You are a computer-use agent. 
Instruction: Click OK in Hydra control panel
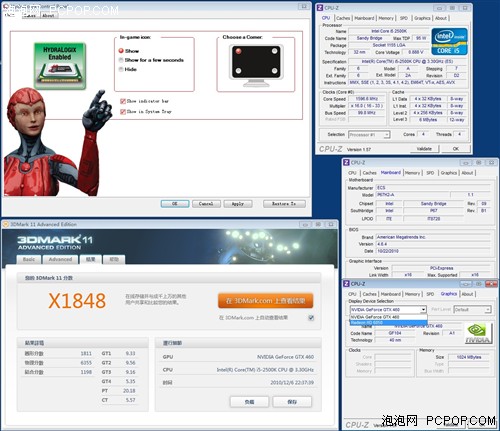[175, 204]
